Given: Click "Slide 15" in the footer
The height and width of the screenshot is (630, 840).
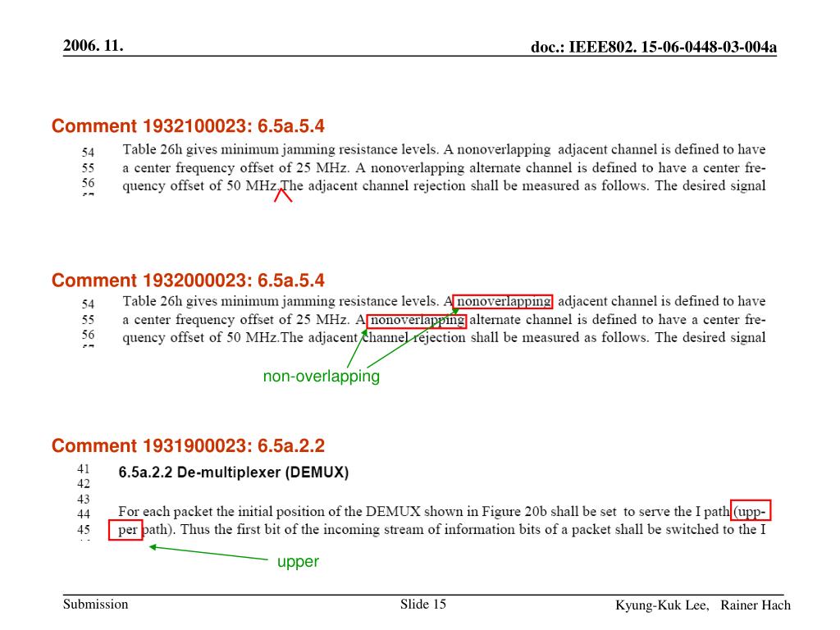Looking at the screenshot, I should click(422, 605).
